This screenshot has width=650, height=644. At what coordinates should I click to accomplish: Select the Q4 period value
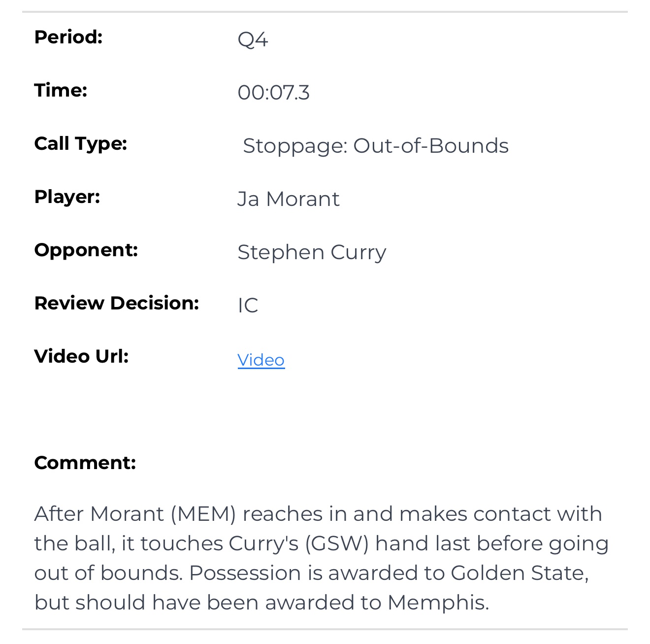click(253, 39)
